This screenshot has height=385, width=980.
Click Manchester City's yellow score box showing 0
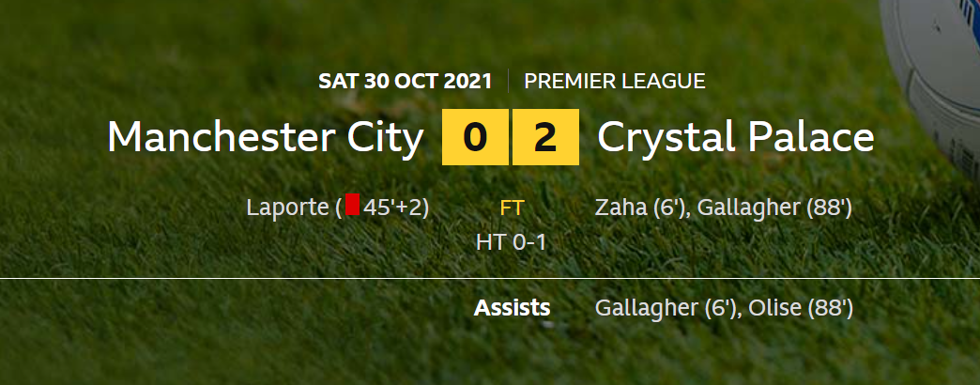coord(475,138)
